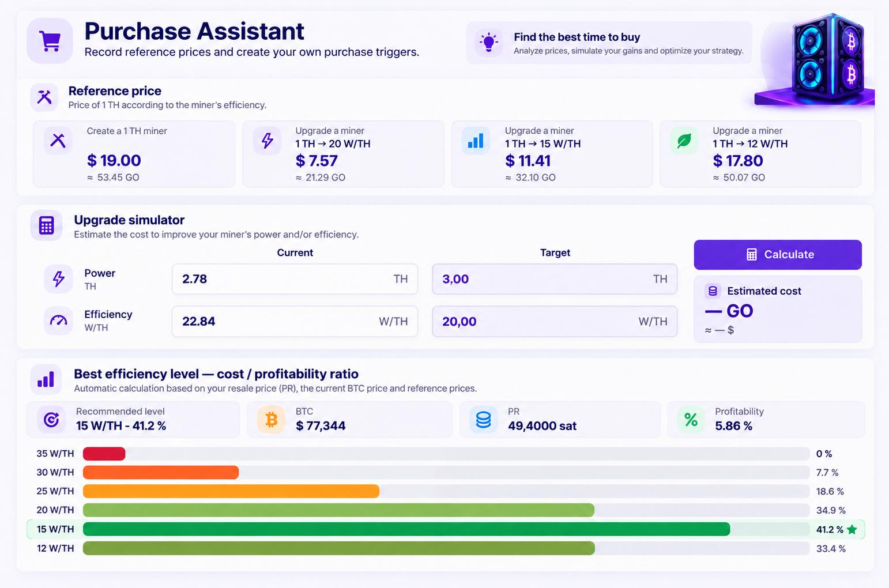Click the amber 25 W/TH progress bar

tap(231, 491)
